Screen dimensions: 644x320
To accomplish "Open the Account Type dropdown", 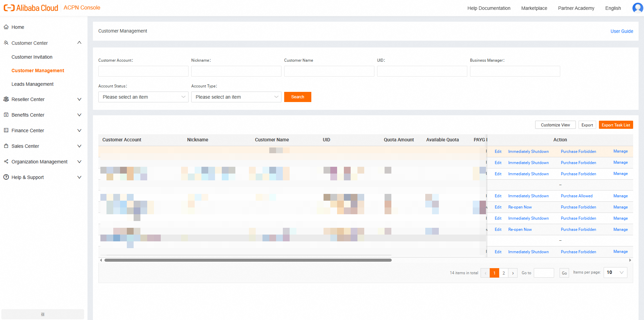I will coord(236,97).
